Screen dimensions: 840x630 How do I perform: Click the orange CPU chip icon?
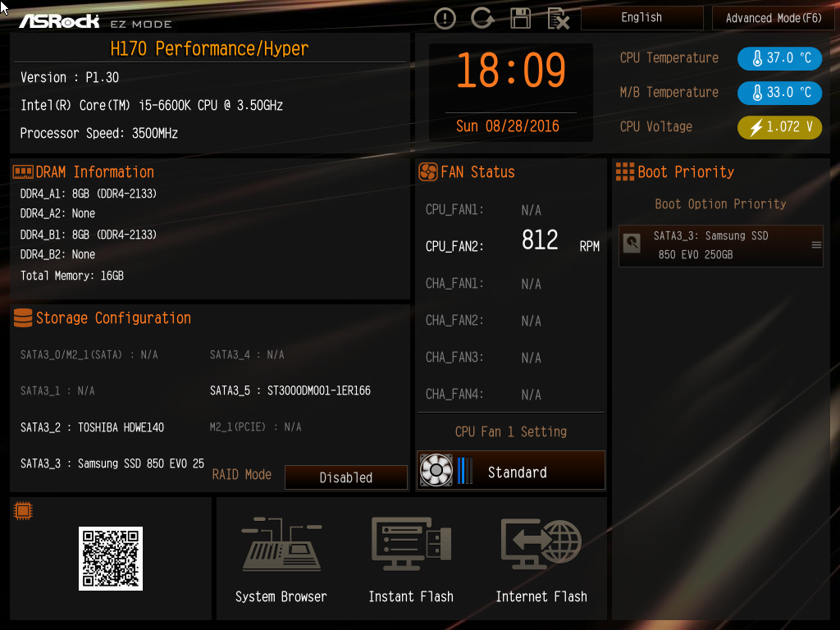coord(23,511)
